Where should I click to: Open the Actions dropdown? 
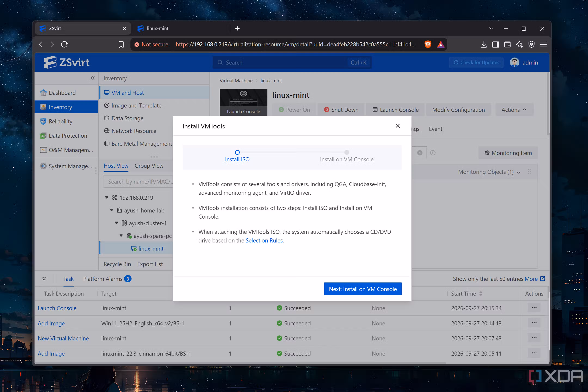click(x=514, y=110)
